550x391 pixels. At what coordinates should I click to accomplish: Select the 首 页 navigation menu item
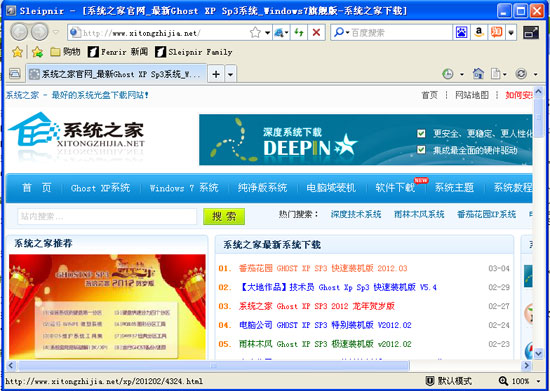(37, 188)
